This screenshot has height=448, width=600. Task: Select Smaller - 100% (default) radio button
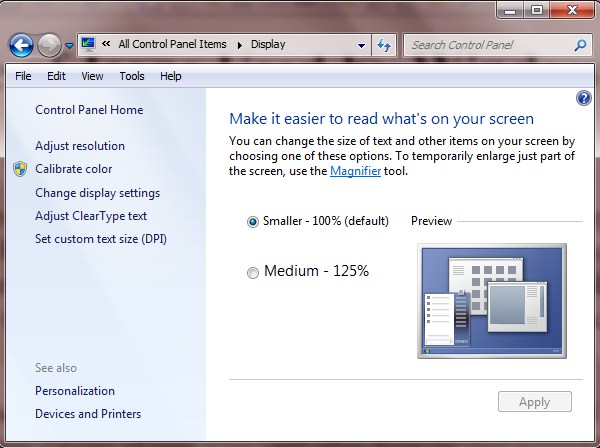pos(253,222)
